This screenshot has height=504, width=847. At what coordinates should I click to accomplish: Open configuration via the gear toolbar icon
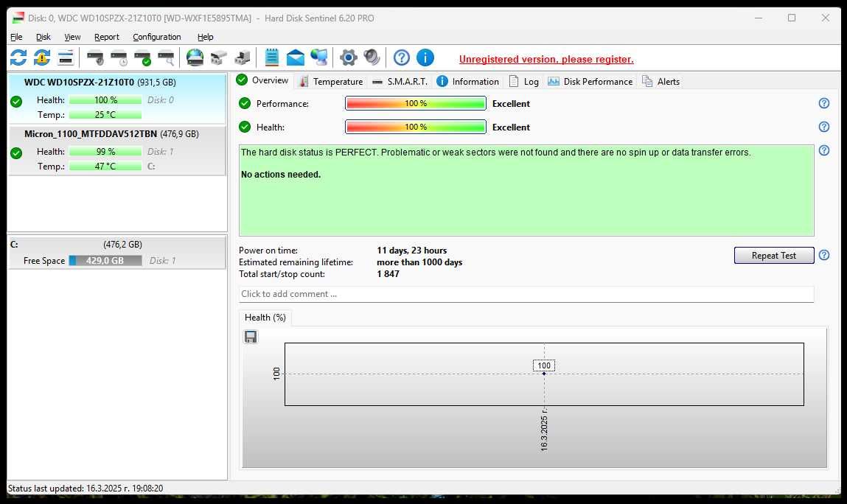click(349, 57)
